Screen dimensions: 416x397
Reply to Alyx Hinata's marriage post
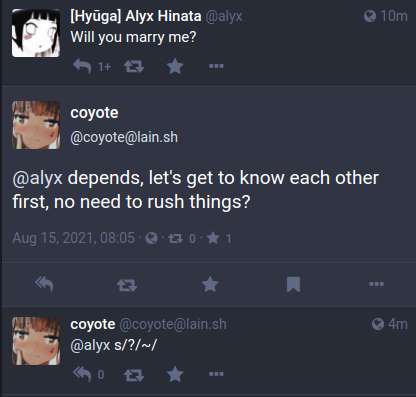82,66
